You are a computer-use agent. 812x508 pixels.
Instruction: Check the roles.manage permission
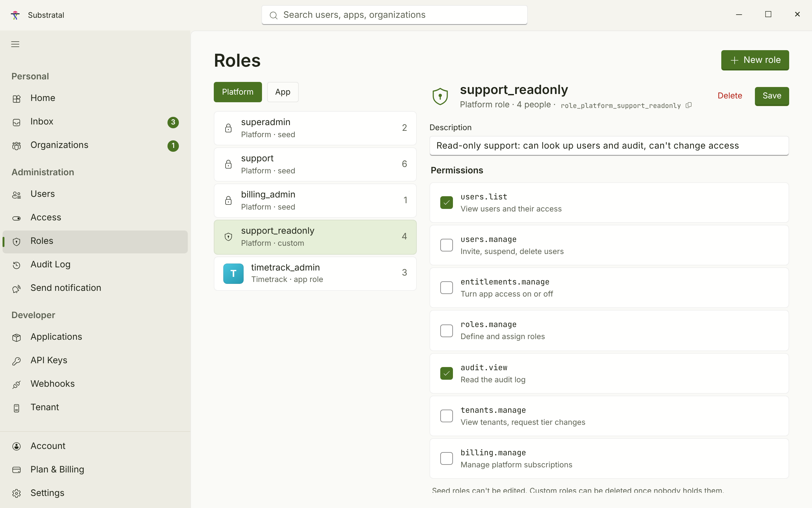click(x=446, y=331)
